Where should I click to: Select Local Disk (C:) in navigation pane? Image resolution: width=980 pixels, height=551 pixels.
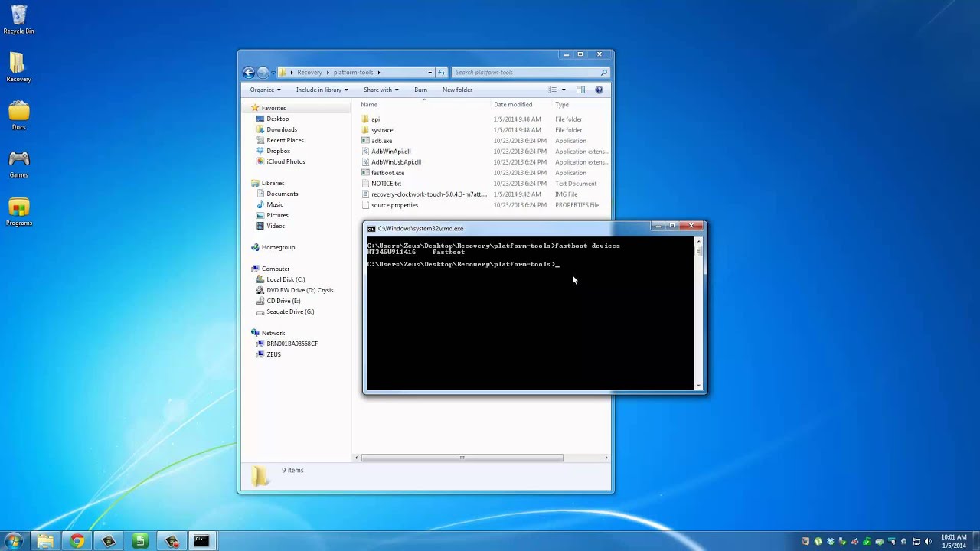[x=285, y=279]
